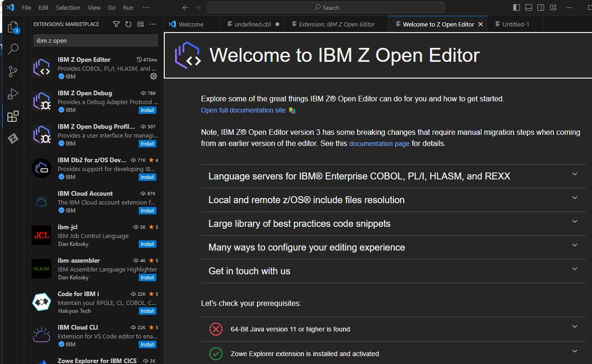Toggle the secondary side bar layout
Image resolution: width=592 pixels, height=364 pixels.
point(541,7)
